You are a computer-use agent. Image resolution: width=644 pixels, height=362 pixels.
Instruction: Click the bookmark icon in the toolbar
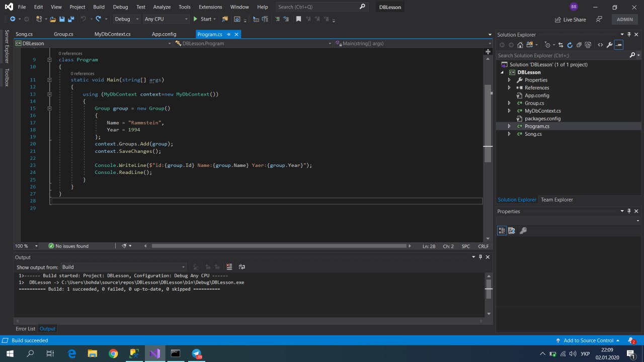298,19
